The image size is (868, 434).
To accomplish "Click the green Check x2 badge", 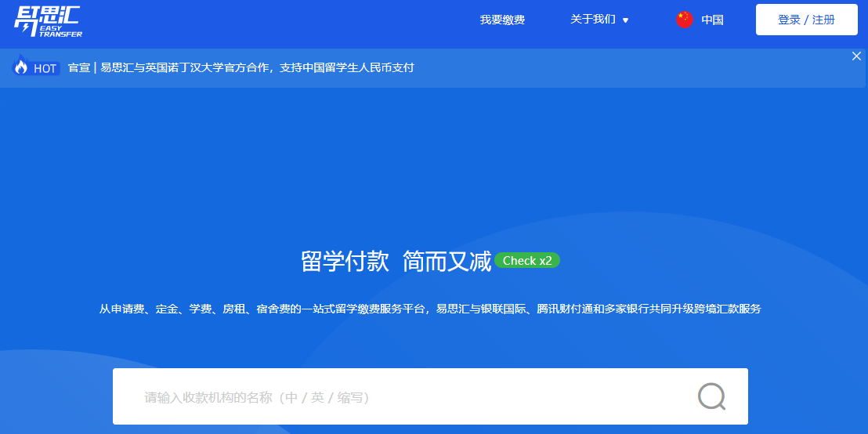I will (x=527, y=261).
